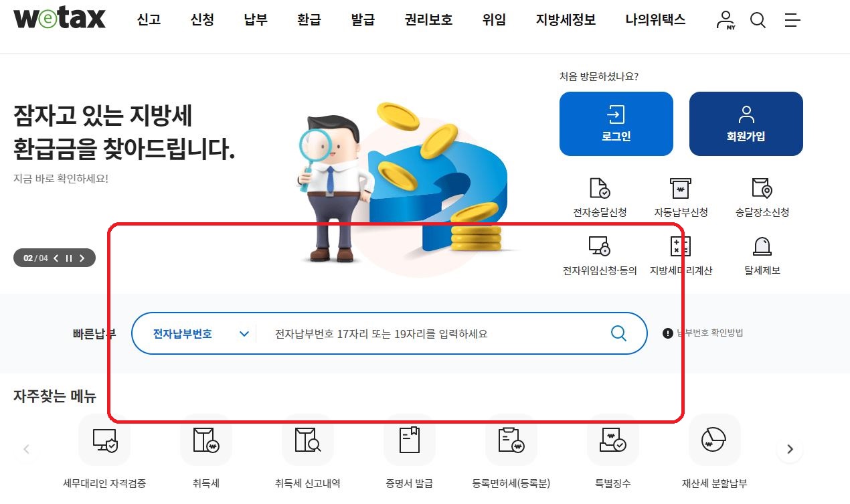Image resolution: width=850 pixels, height=504 pixels.
Task: Open 지방세미리계산 calculator icon
Action: coord(681,256)
